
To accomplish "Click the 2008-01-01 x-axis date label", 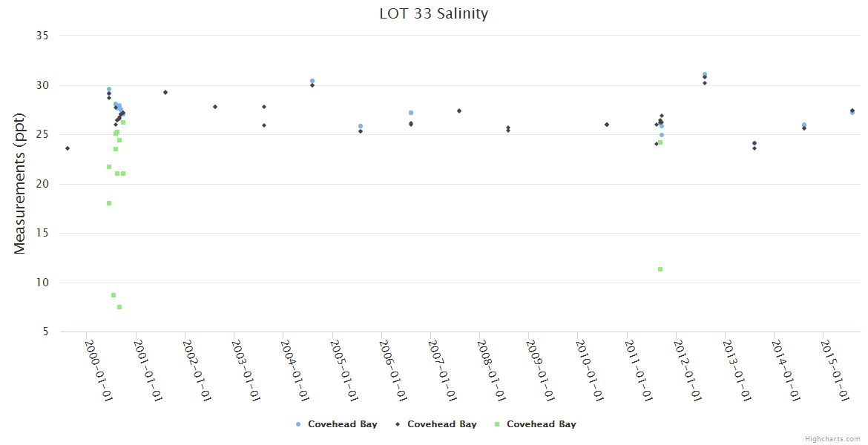I will pos(491,371).
